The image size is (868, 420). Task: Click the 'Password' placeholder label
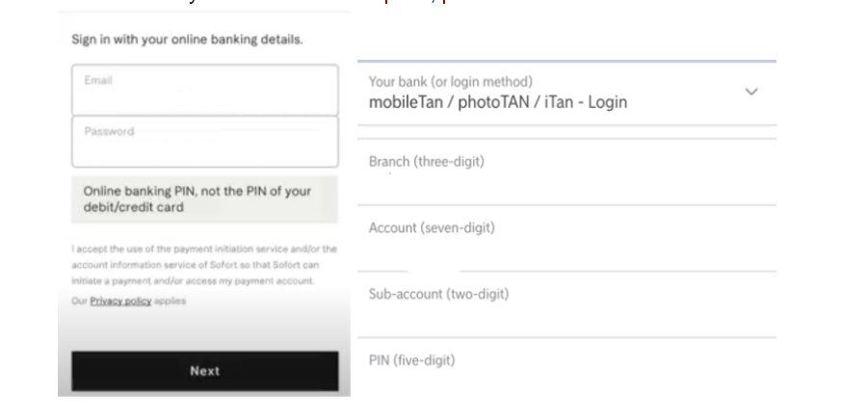coord(109,132)
